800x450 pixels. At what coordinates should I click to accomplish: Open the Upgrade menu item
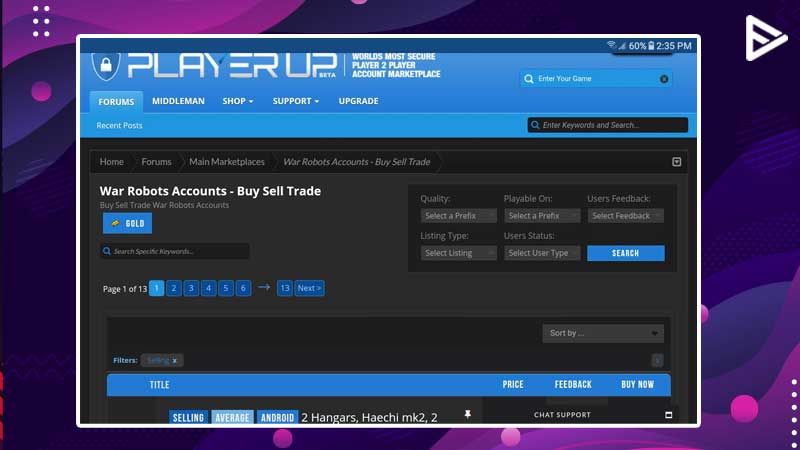click(x=358, y=101)
